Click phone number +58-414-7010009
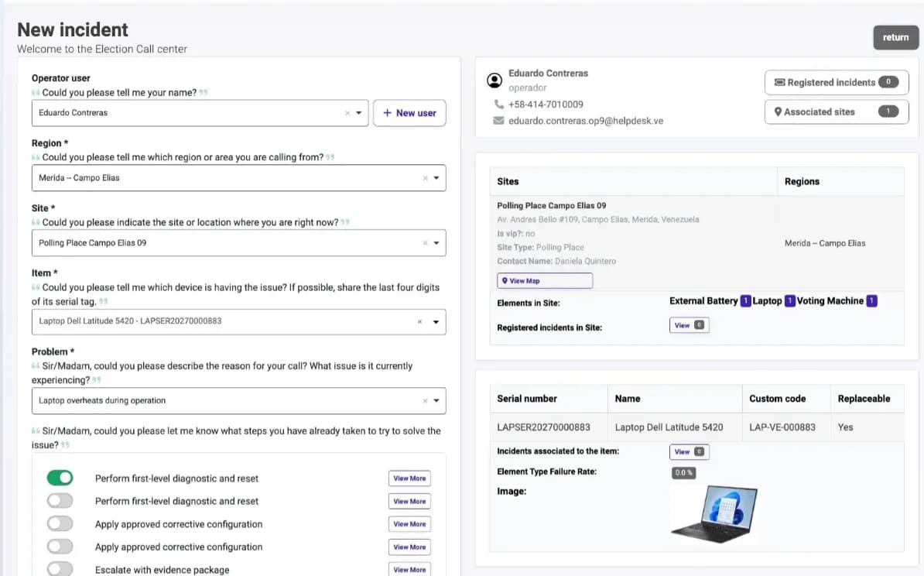The width and height of the screenshot is (924, 576). (x=546, y=105)
